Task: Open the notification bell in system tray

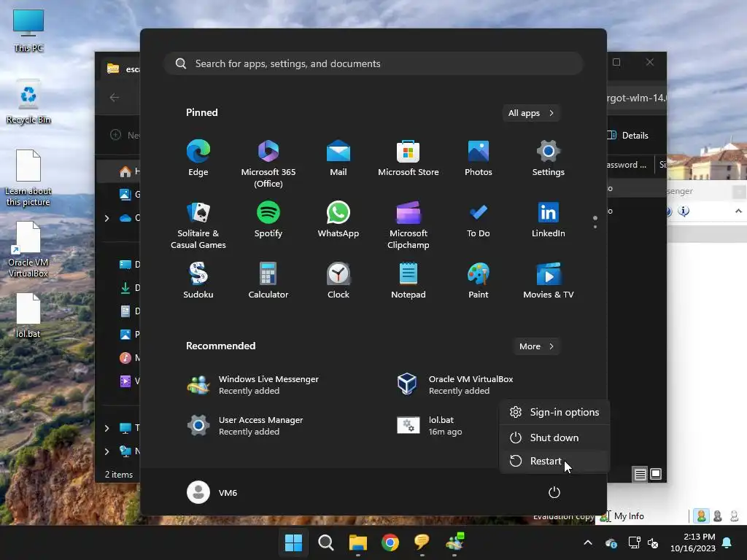Action: click(727, 542)
